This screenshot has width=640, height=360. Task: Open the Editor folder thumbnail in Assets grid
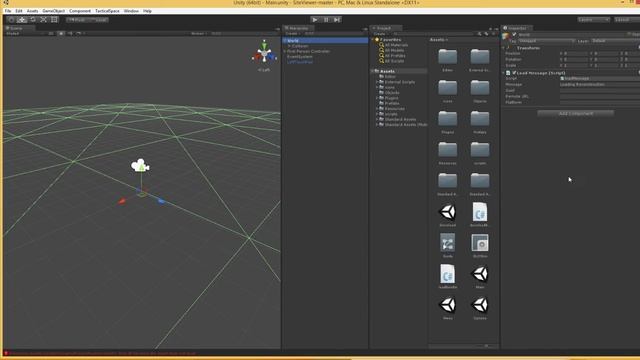pyautogui.click(x=447, y=57)
